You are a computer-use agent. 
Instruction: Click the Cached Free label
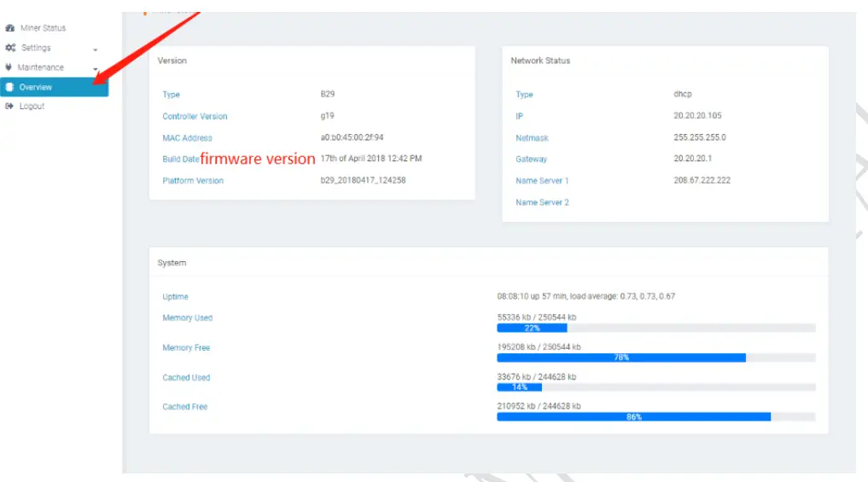click(185, 407)
